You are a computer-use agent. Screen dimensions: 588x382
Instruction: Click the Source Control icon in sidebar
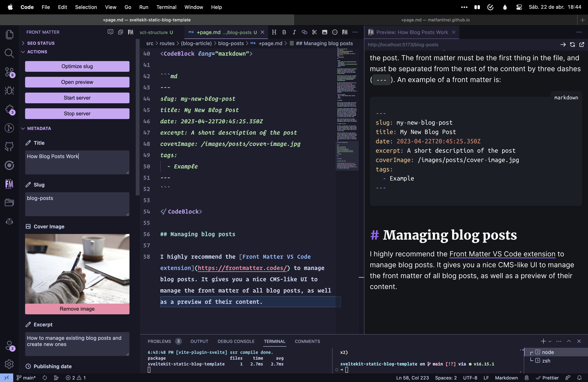(x=9, y=72)
